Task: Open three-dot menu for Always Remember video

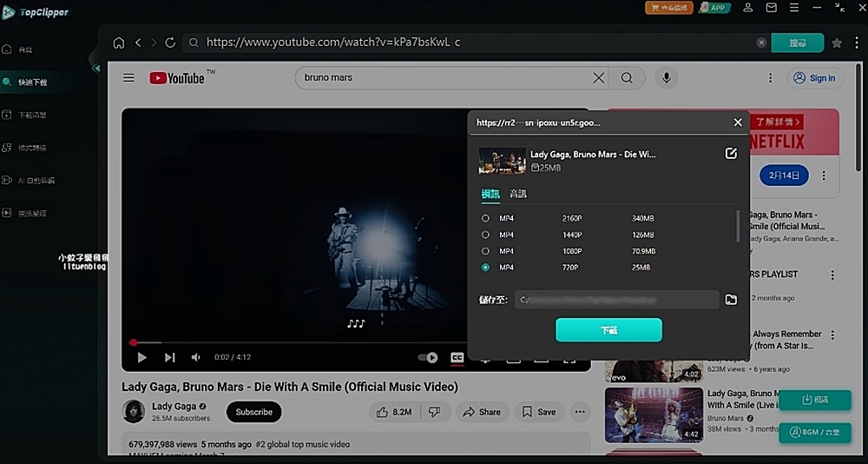Action: pyautogui.click(x=832, y=335)
